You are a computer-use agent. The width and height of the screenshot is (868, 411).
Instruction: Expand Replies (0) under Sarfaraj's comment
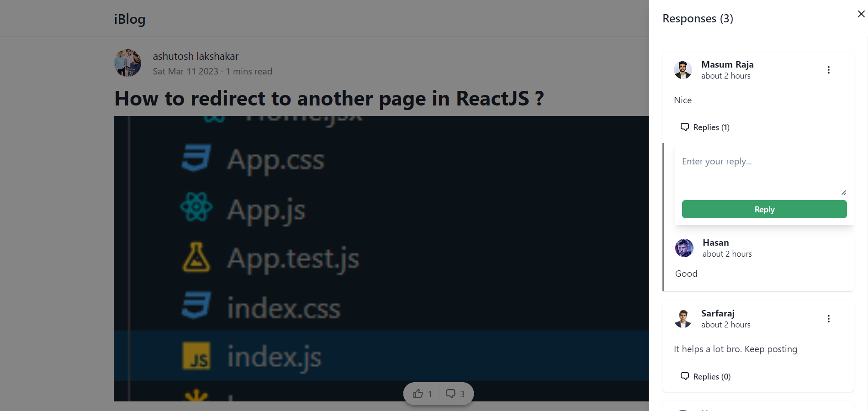(x=705, y=376)
